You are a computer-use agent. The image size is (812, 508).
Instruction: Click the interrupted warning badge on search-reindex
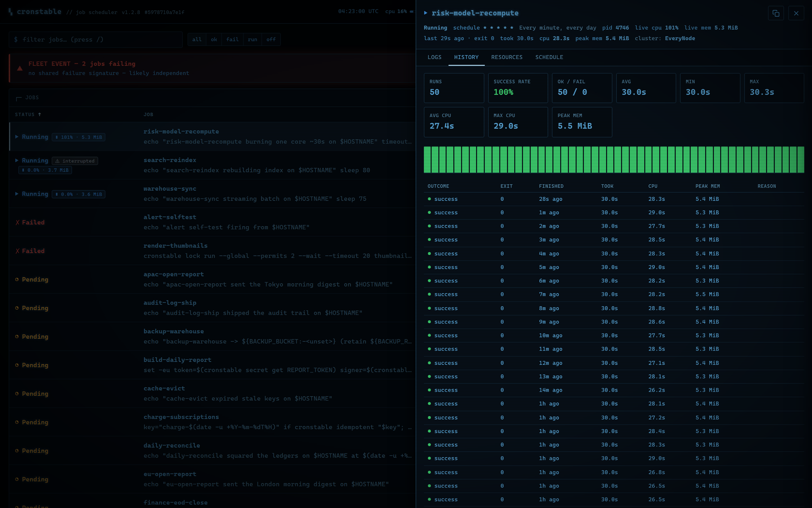tap(75, 161)
